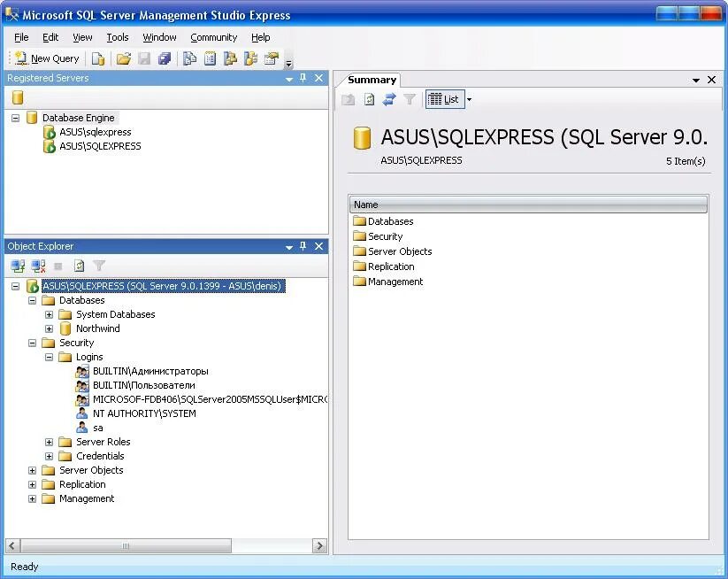Click the Name column header
728x579 pixels.
528,205
